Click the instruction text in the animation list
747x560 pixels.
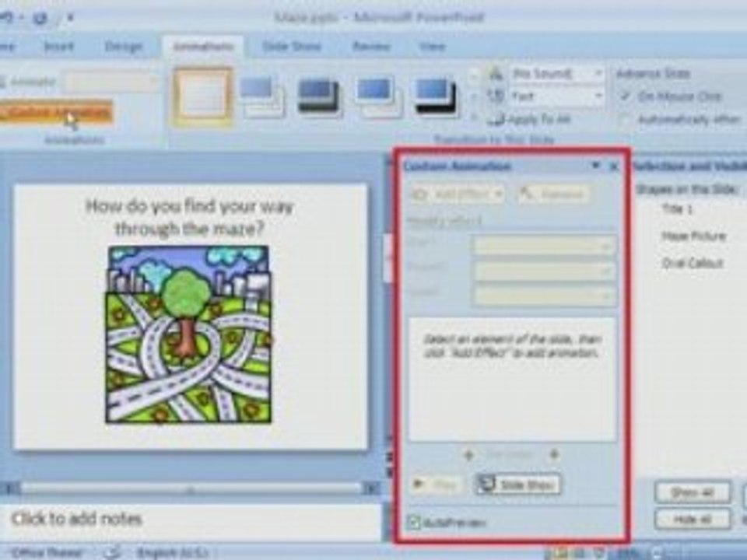[x=512, y=346]
